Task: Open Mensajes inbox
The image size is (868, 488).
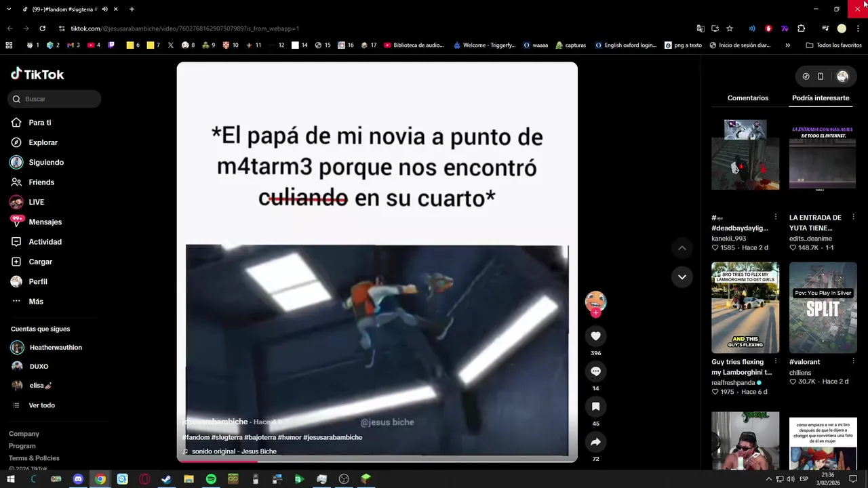Action: [45, 222]
